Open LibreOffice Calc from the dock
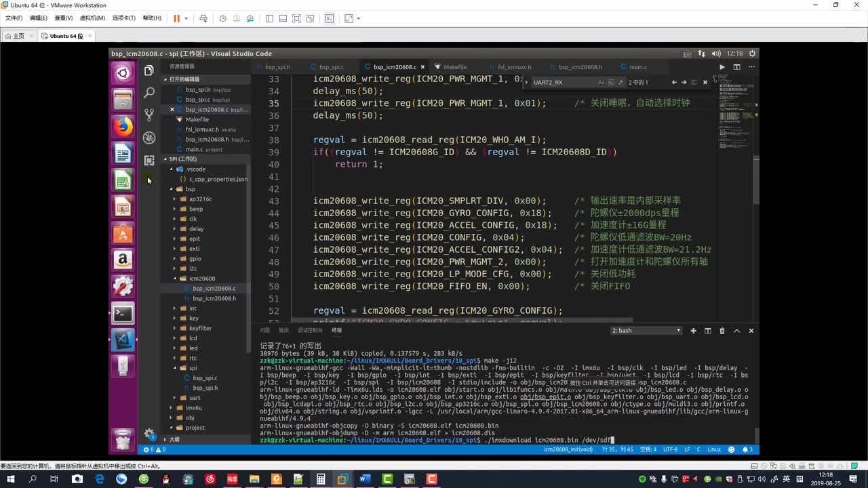This screenshot has width=868, height=488. 123,180
